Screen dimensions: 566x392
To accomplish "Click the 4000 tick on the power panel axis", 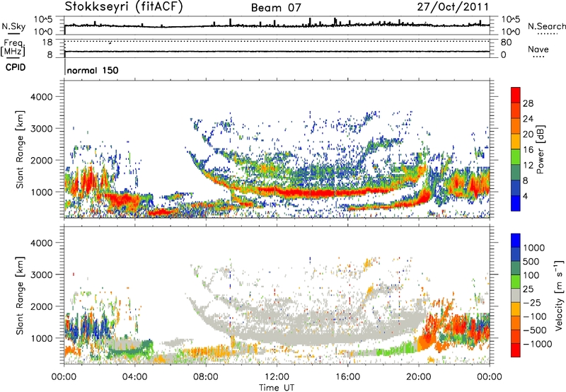I will [42, 97].
